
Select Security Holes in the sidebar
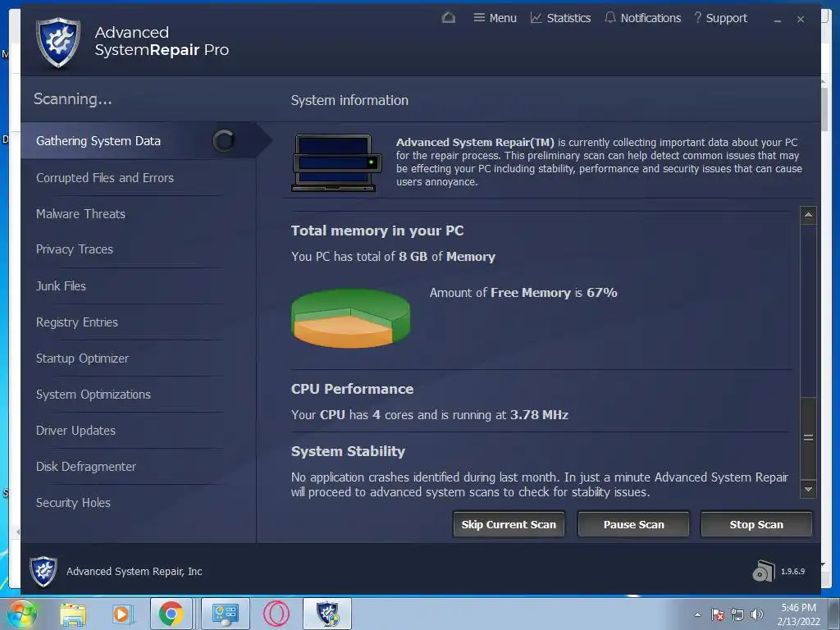pos(73,503)
